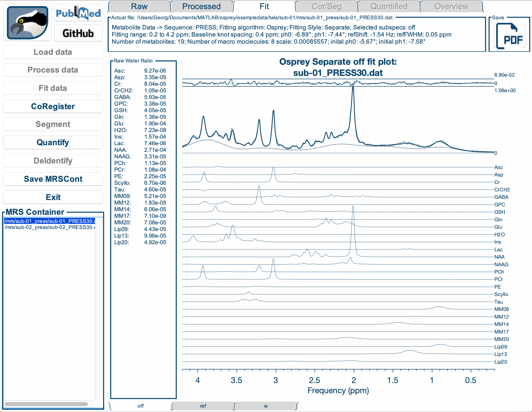Select the Overview tab
532x412 pixels.
pos(452,6)
